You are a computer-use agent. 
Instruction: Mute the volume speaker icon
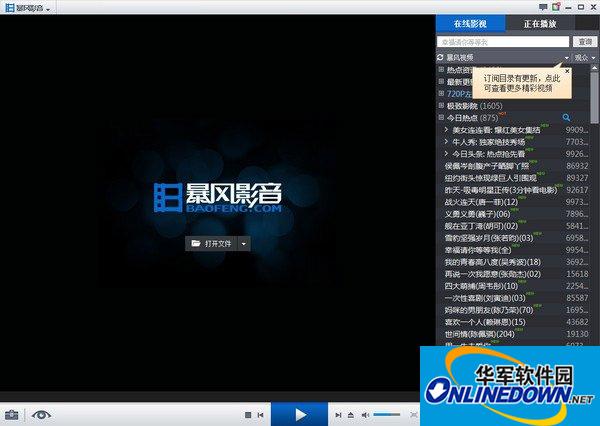tap(366, 414)
